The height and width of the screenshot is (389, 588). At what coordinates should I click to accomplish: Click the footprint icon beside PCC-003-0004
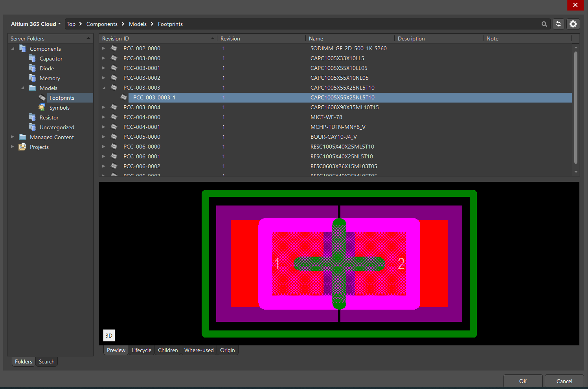(x=114, y=107)
